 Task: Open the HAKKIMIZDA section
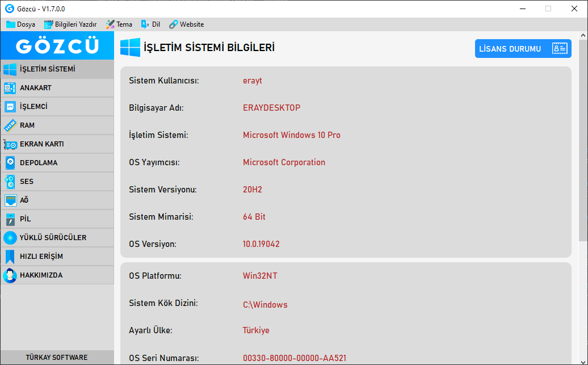tap(57, 275)
